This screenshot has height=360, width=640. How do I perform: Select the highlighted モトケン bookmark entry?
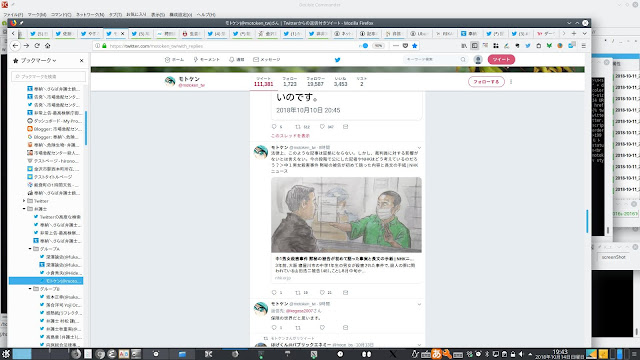(x=46, y=281)
